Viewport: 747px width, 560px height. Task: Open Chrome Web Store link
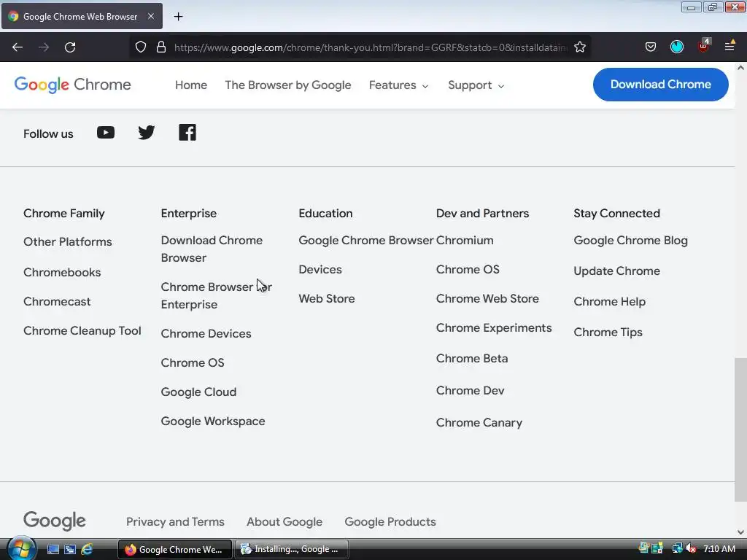click(x=487, y=298)
